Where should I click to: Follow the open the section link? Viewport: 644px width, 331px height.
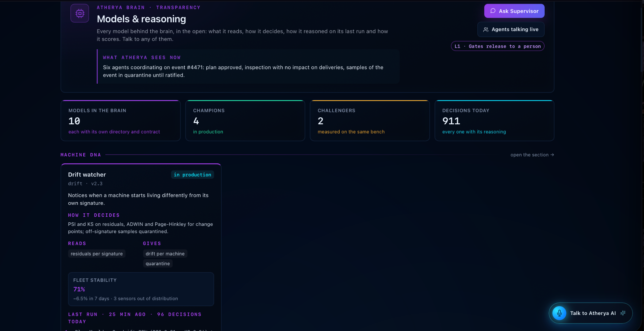[x=532, y=155]
